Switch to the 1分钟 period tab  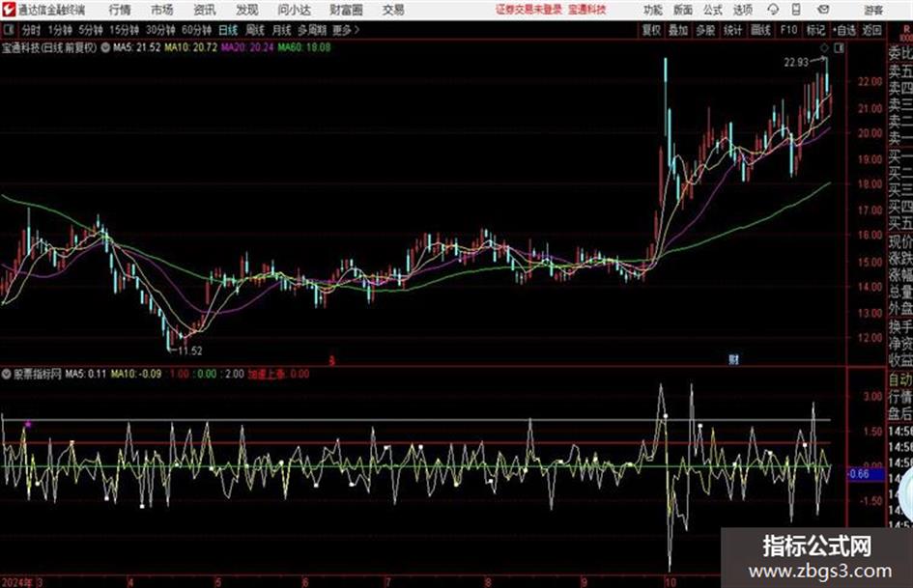(60, 30)
